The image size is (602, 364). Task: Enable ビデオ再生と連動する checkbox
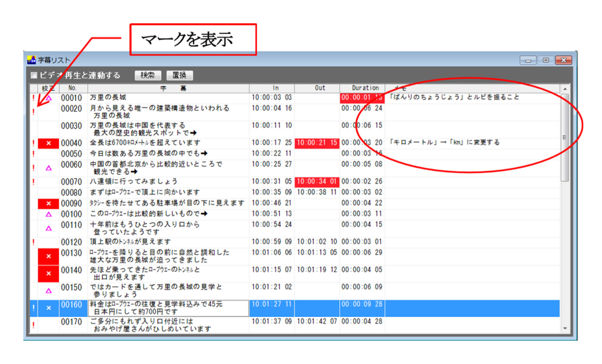pos(34,75)
